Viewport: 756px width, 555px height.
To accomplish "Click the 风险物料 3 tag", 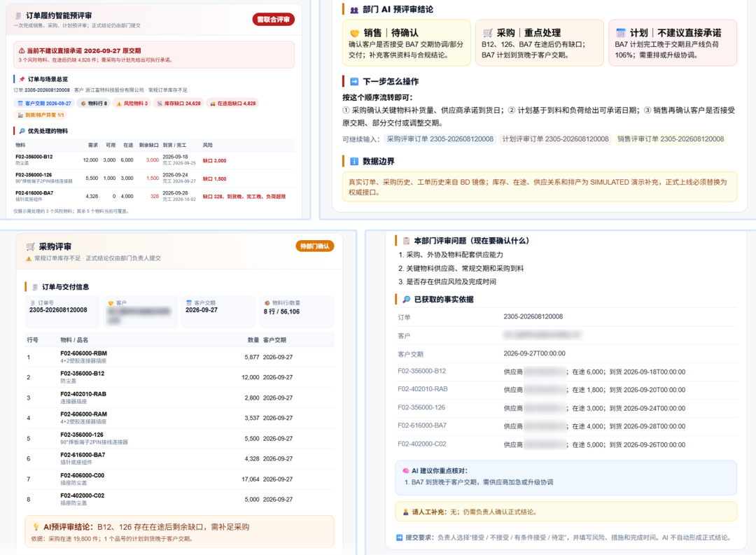I will tap(132, 103).
